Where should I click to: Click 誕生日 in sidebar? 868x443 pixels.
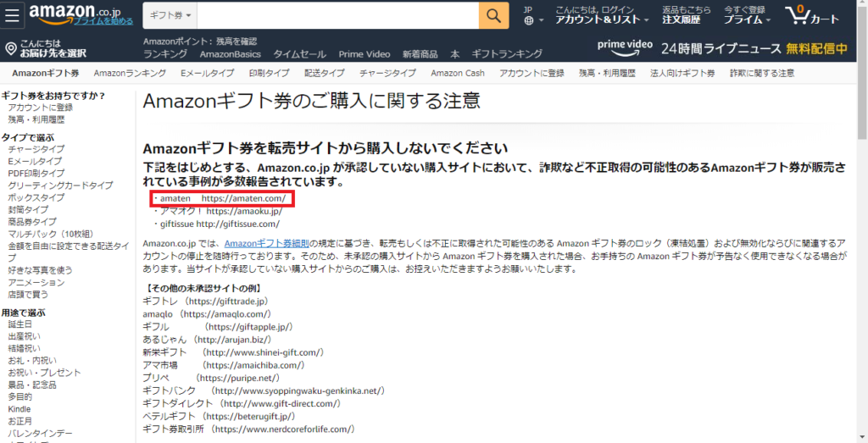[20, 324]
